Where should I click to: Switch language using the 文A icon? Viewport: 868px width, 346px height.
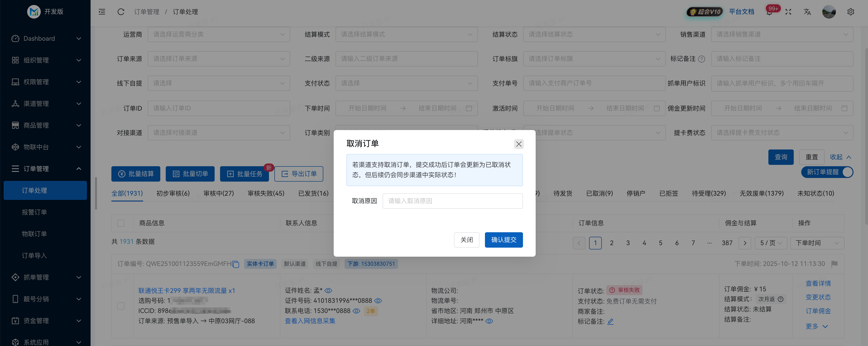[807, 12]
